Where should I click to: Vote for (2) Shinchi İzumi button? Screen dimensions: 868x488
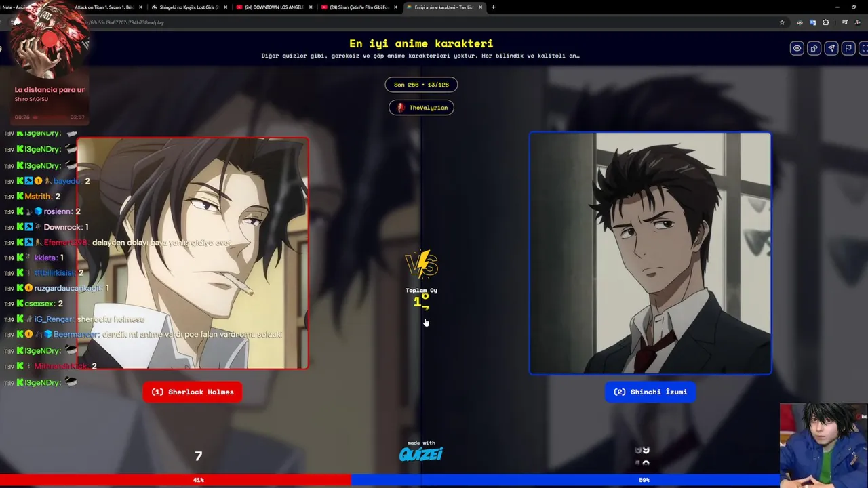tap(650, 392)
